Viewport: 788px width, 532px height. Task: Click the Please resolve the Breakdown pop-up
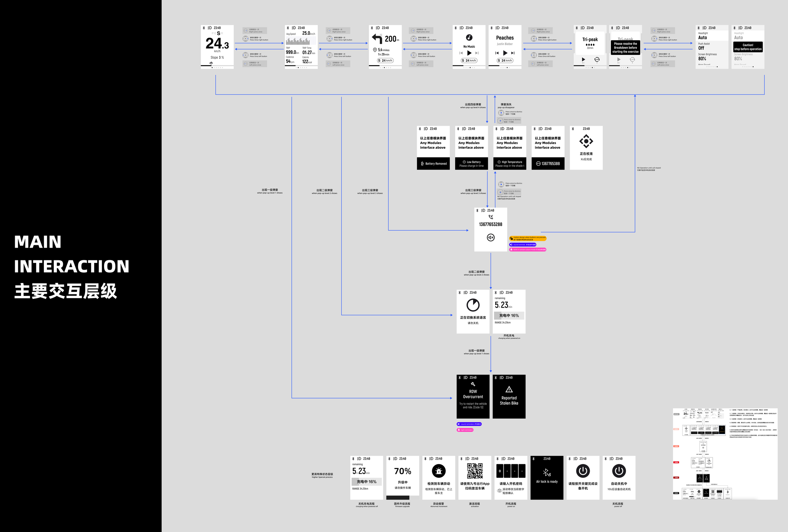(625, 48)
